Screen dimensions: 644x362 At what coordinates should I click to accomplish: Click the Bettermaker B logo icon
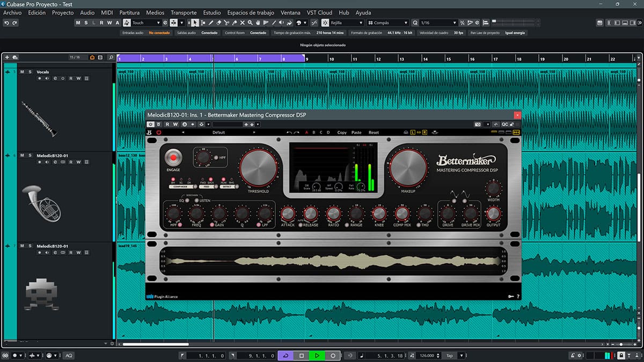[150, 132]
